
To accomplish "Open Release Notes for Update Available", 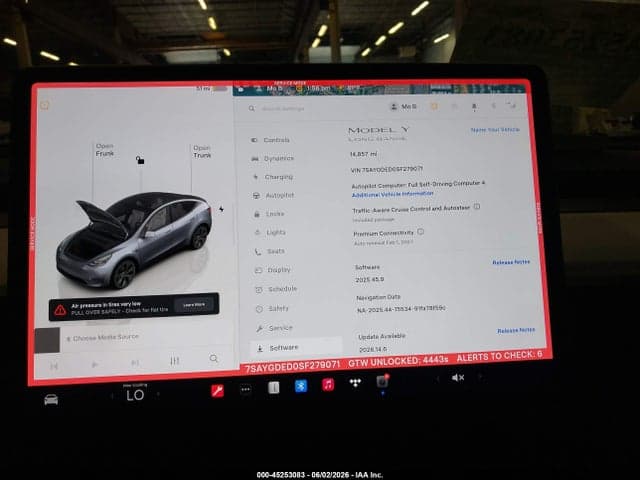I will coord(516,330).
